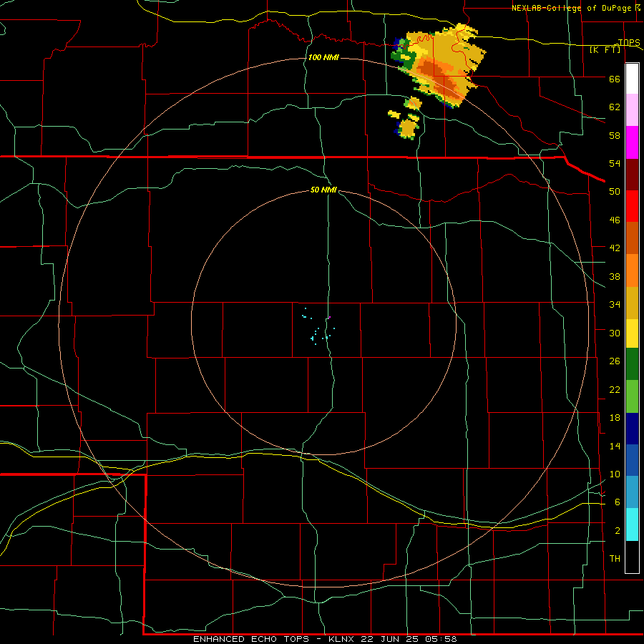Click the white swatch in the tops legend
This screenshot has width=644, height=644.
coord(632,79)
